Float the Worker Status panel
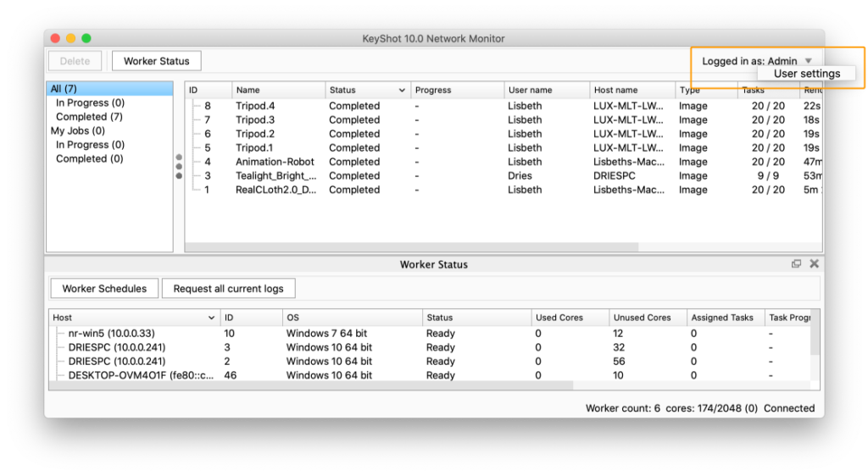Screen dimensions: 868x476 [796, 264]
